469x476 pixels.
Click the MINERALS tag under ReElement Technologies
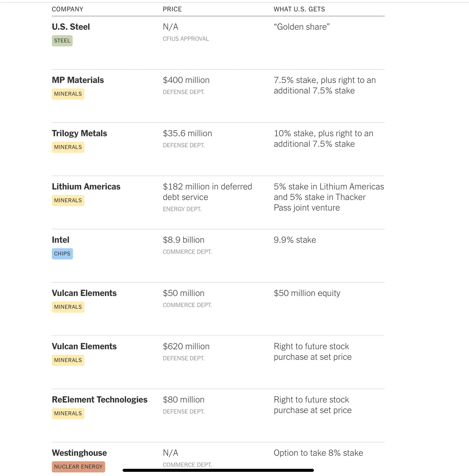[x=68, y=414]
